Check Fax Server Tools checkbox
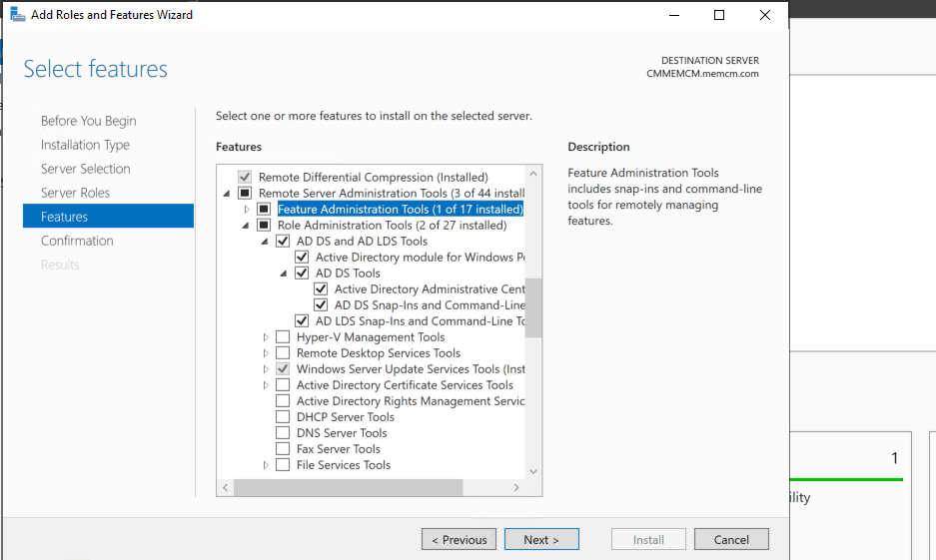This screenshot has height=560, width=936. pos(283,449)
